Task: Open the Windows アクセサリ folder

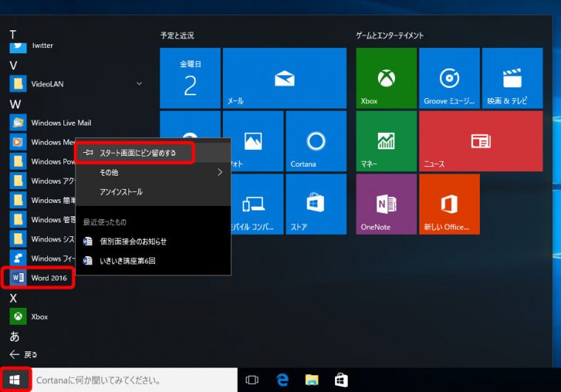Action: pos(41,181)
